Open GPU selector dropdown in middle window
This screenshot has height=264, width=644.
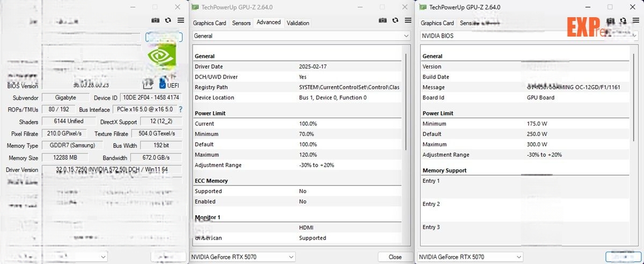pyautogui.click(x=243, y=257)
